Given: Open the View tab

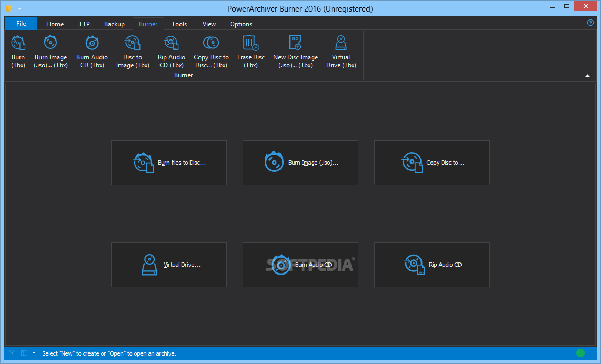Looking at the screenshot, I should pyautogui.click(x=209, y=24).
